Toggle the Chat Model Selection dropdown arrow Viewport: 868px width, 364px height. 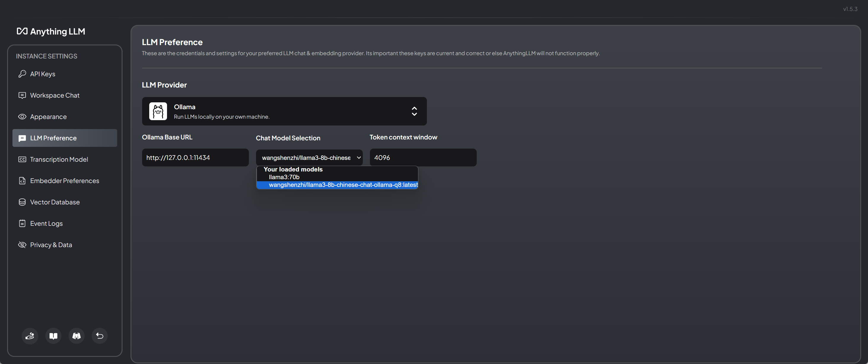[359, 158]
